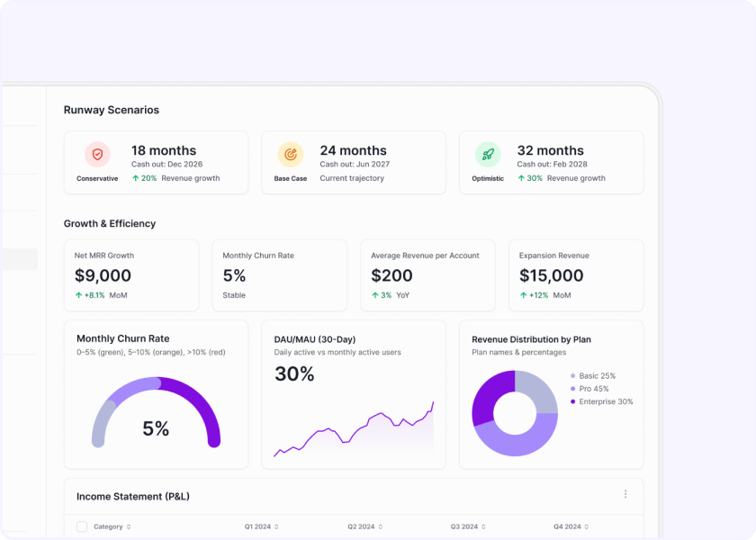Click the green up arrow beside +8.1% MoM
Screen dimensions: 756x540
78,295
